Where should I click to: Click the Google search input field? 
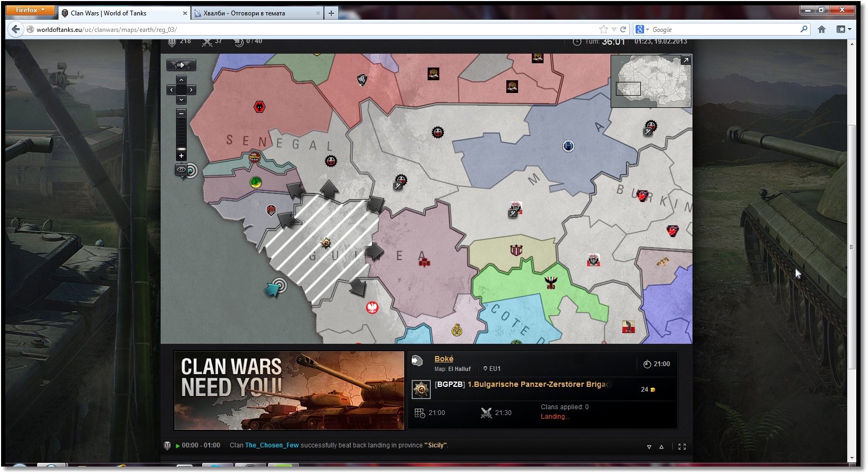pyautogui.click(x=723, y=30)
